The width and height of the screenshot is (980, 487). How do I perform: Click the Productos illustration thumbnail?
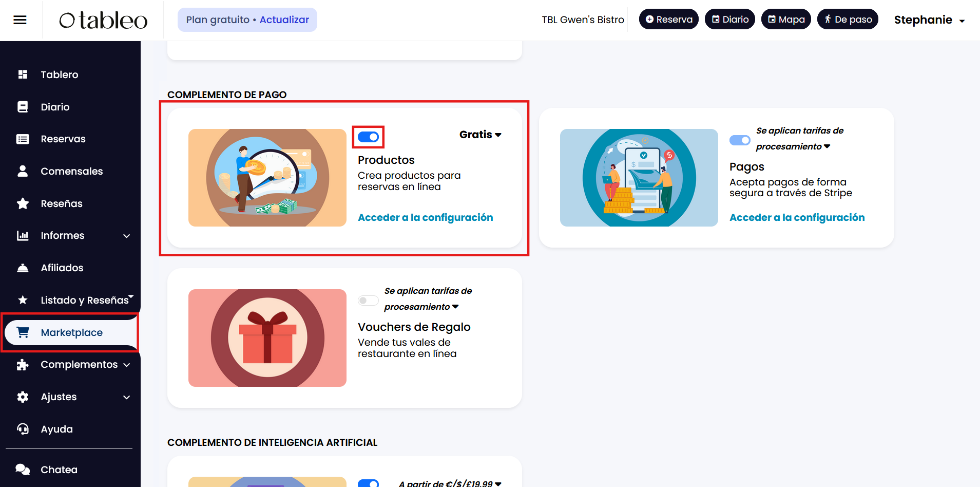[267, 178]
